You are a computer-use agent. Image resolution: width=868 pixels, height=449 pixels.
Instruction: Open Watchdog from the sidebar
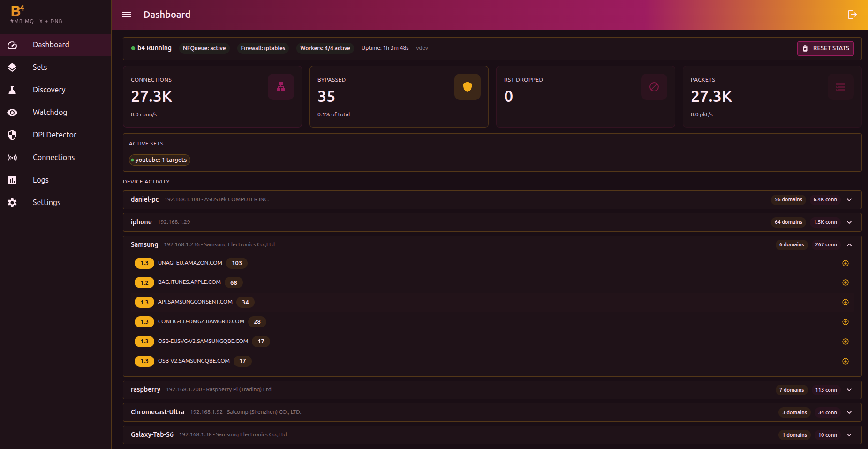point(50,112)
